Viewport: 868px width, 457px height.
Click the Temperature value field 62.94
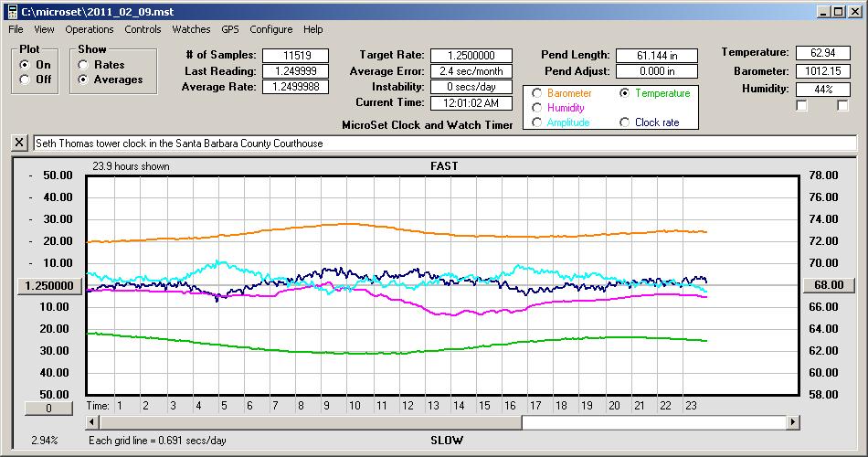click(x=822, y=53)
